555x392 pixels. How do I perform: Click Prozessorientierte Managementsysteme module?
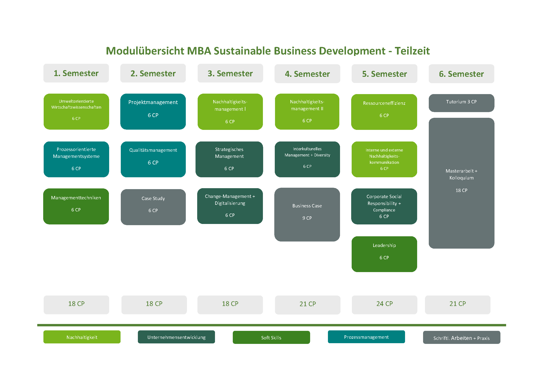(x=76, y=159)
